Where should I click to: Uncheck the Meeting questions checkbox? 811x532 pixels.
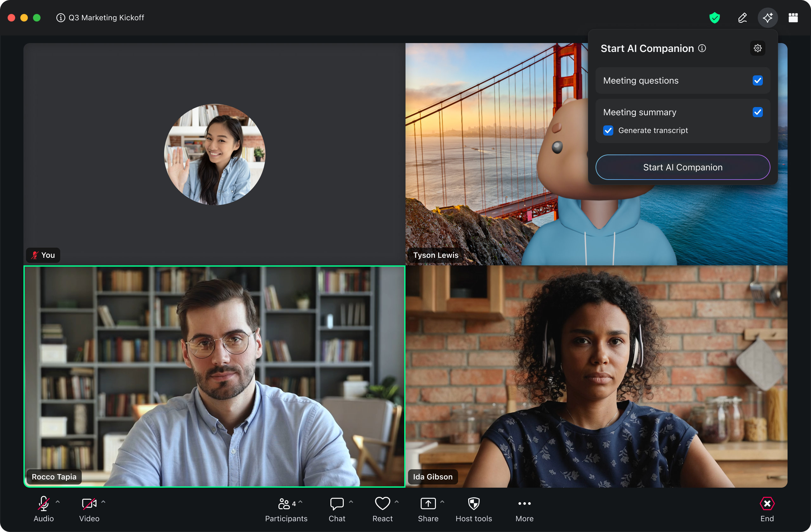click(757, 81)
